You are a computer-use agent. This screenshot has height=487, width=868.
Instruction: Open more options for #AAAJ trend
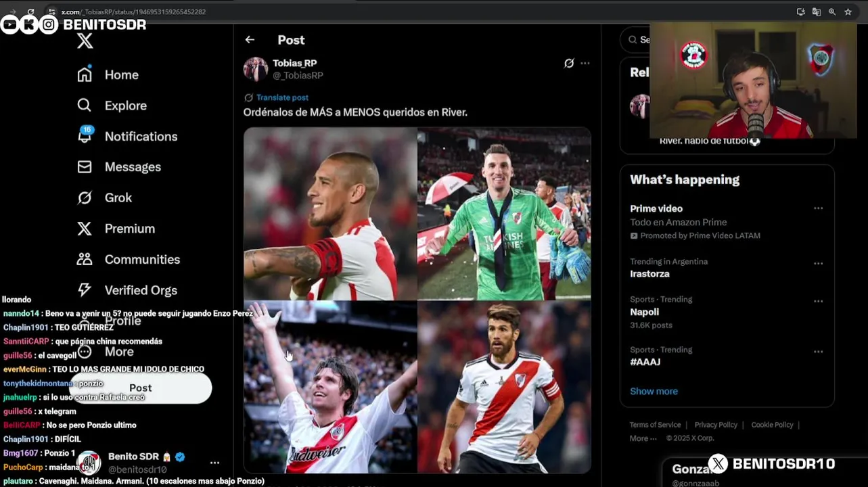click(x=818, y=352)
